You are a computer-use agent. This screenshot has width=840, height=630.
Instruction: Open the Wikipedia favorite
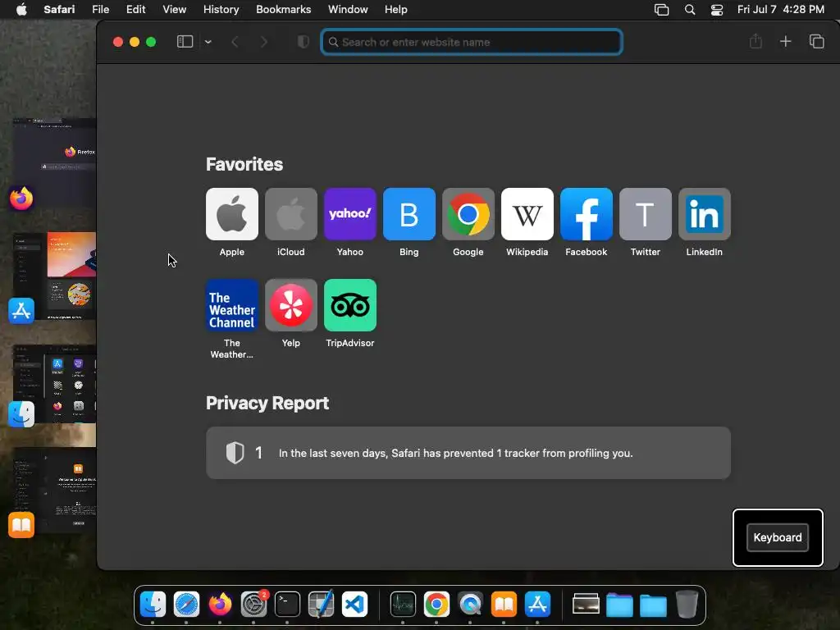coord(527,214)
